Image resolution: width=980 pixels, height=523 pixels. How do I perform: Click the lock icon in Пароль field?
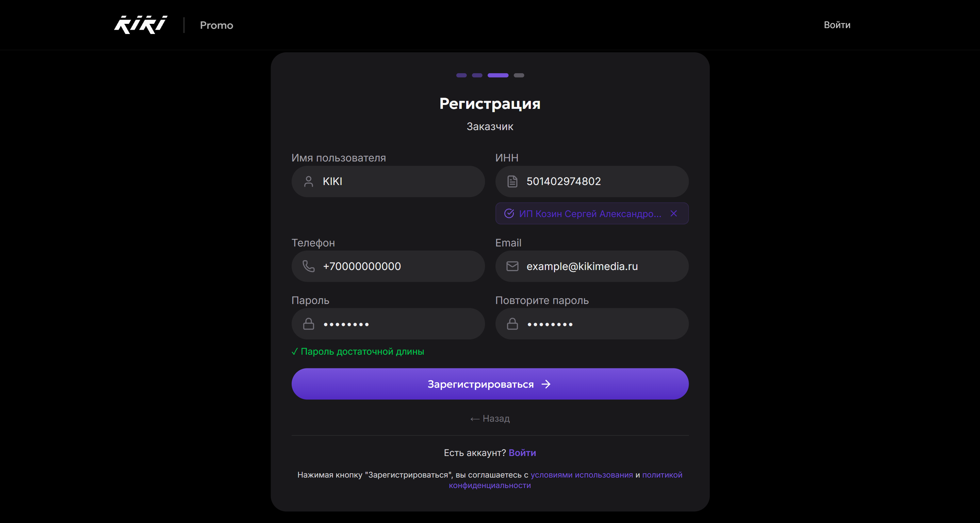point(308,324)
